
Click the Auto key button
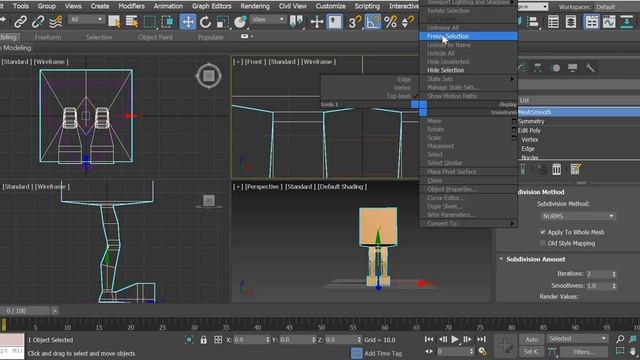[x=531, y=339]
